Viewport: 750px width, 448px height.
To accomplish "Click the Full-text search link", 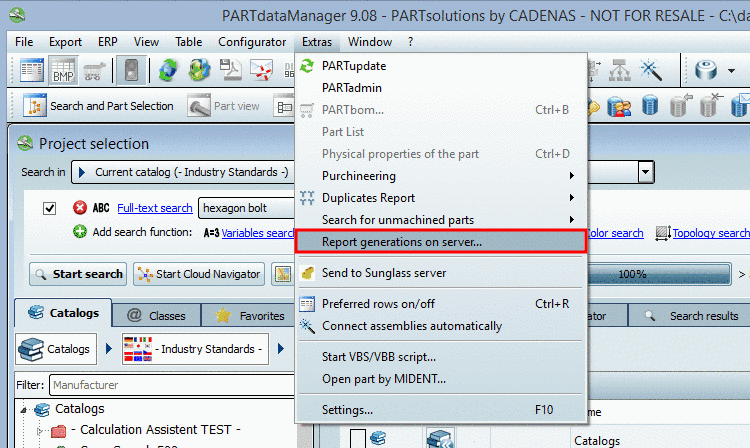I will (x=154, y=208).
